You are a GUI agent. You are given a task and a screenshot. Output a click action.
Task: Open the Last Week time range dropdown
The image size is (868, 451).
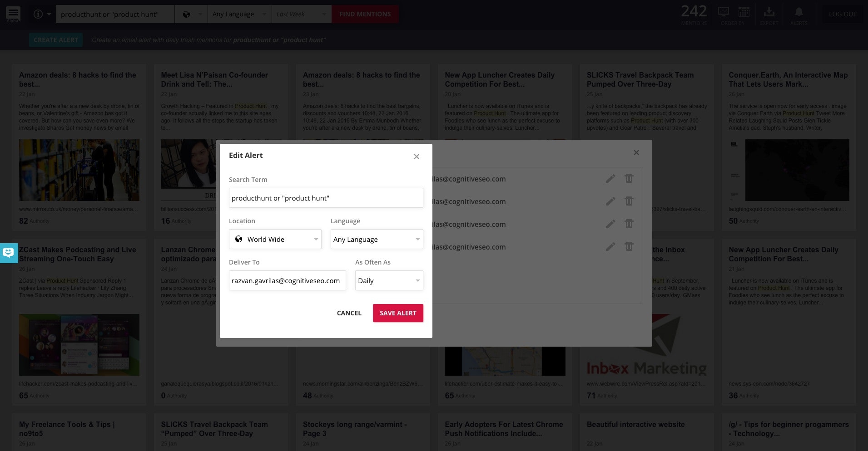tap(302, 14)
